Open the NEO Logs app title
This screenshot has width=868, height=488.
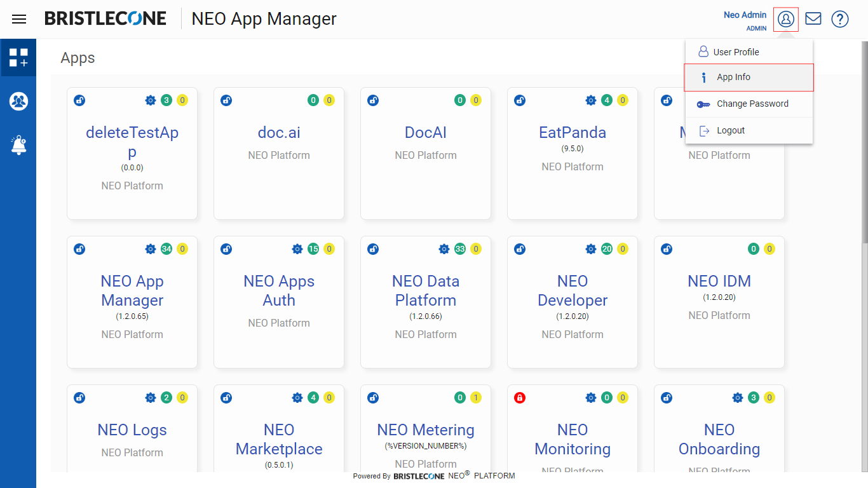point(132,430)
